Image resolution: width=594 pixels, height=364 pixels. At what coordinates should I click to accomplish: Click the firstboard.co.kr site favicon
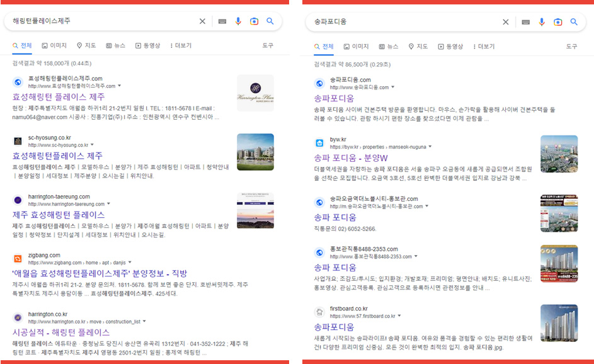(319, 312)
